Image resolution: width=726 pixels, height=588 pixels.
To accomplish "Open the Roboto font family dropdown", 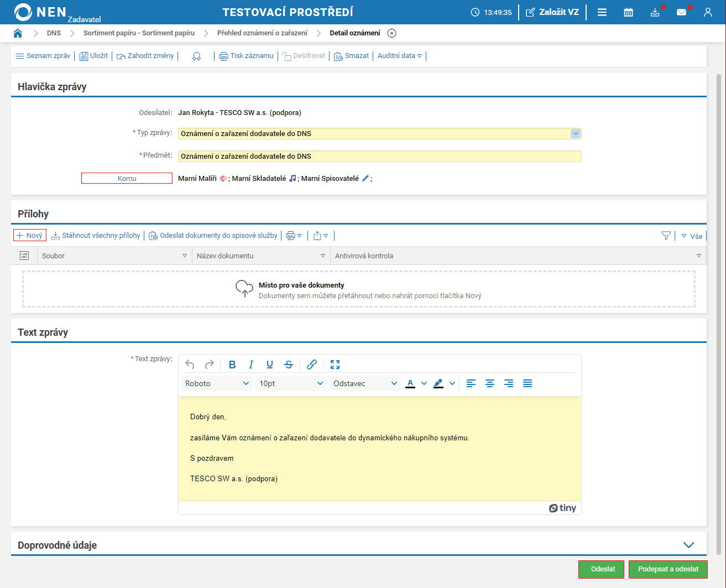I will 217,383.
